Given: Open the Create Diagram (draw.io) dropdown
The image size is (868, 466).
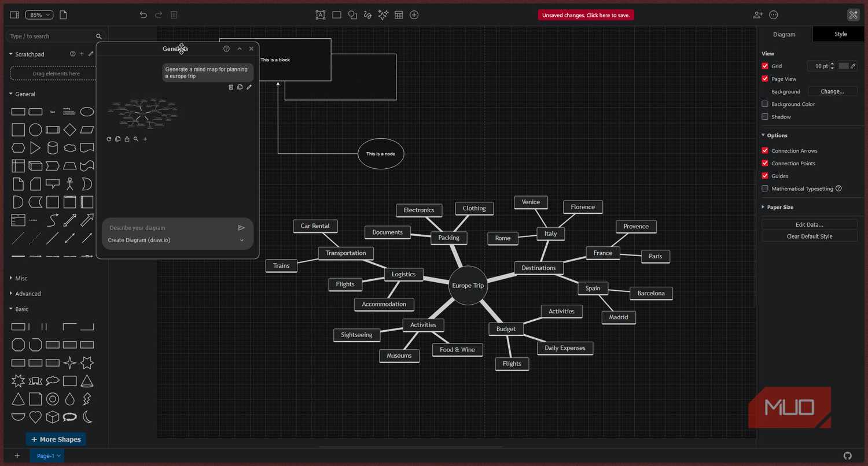Looking at the screenshot, I should pyautogui.click(x=176, y=240).
